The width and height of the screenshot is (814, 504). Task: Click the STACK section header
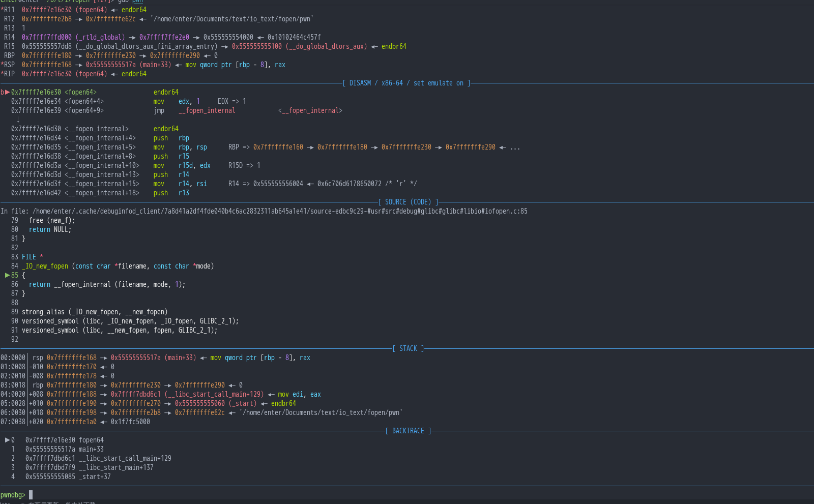[x=408, y=348]
